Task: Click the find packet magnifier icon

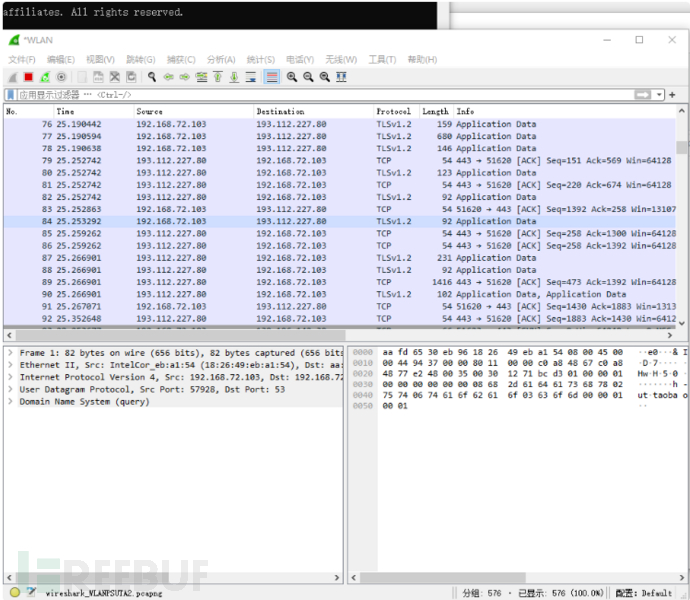Action: pyautogui.click(x=152, y=77)
